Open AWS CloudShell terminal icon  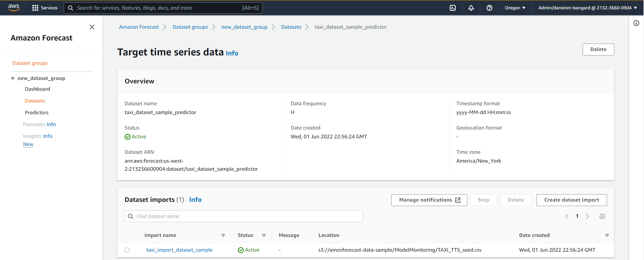pyautogui.click(x=452, y=8)
